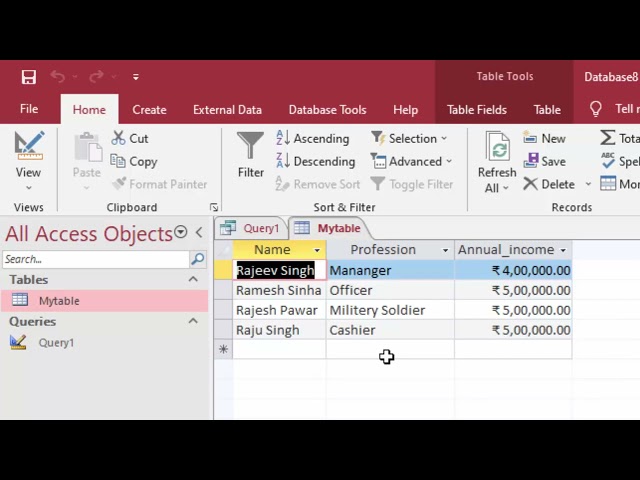
Task: Click the Spelling check icon
Action: pos(607,161)
